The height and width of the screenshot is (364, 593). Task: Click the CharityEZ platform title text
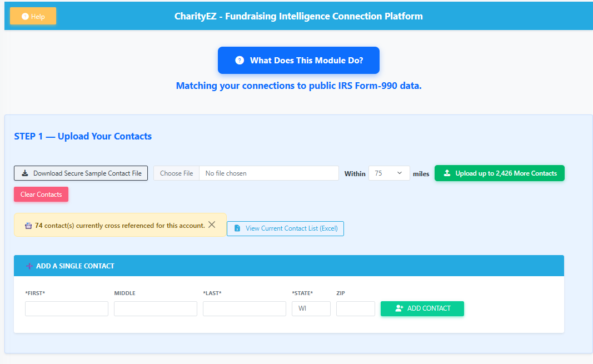[298, 16]
